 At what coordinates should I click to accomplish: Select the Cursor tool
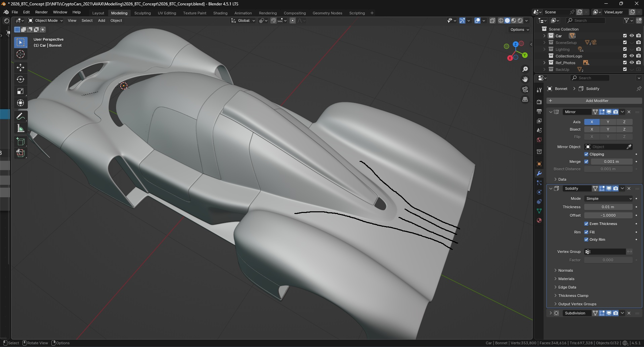20,54
